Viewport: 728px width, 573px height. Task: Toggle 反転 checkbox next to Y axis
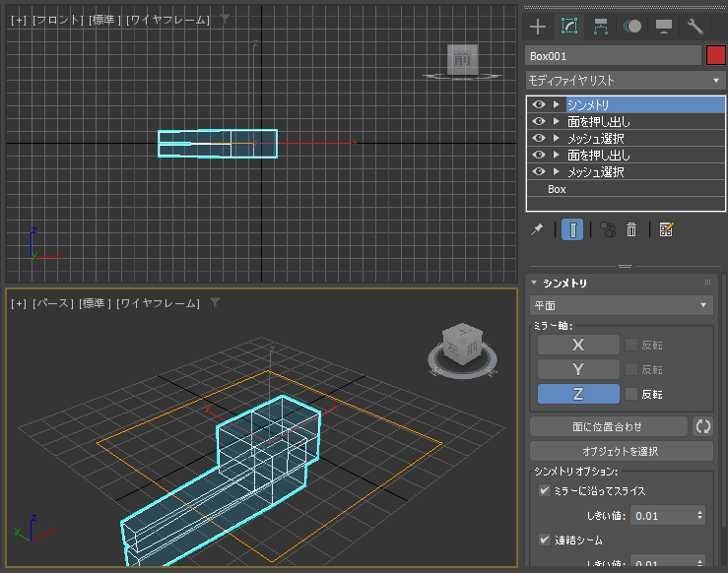[630, 369]
